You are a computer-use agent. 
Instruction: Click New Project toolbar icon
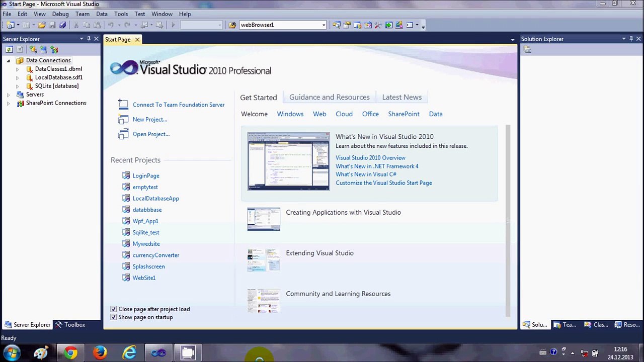click(10, 25)
